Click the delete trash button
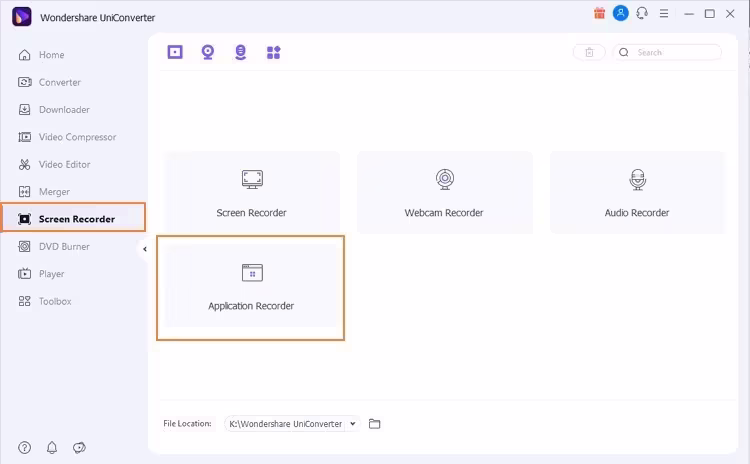Screen dimensions: 750x464 click(589, 52)
